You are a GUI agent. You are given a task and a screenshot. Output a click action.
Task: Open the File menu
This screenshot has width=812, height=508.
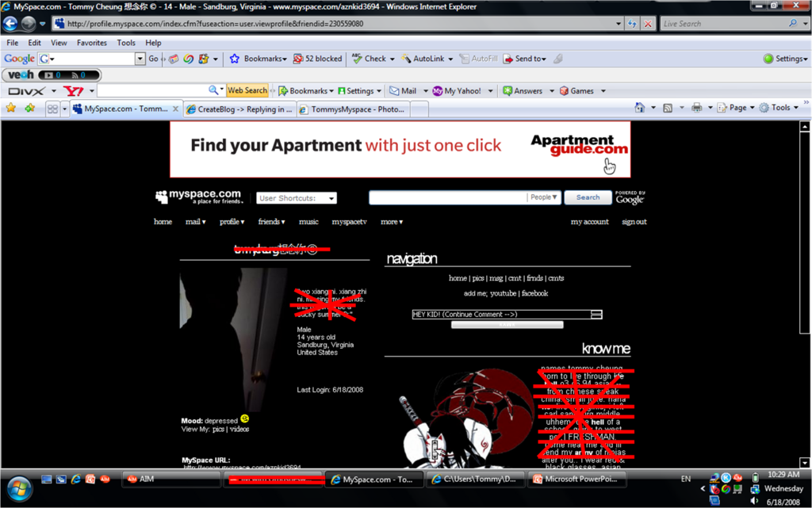click(x=13, y=43)
